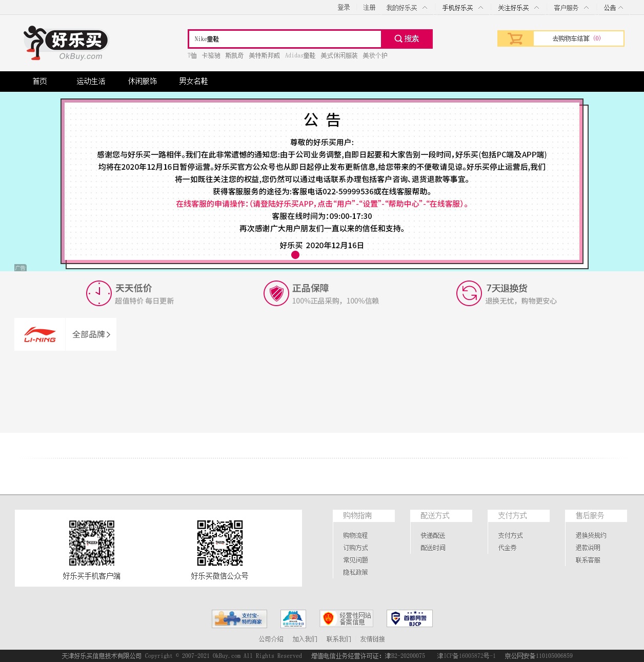Click the refresh icon for 7天退换货
Viewport: 644px width, 662px height.
click(x=469, y=293)
